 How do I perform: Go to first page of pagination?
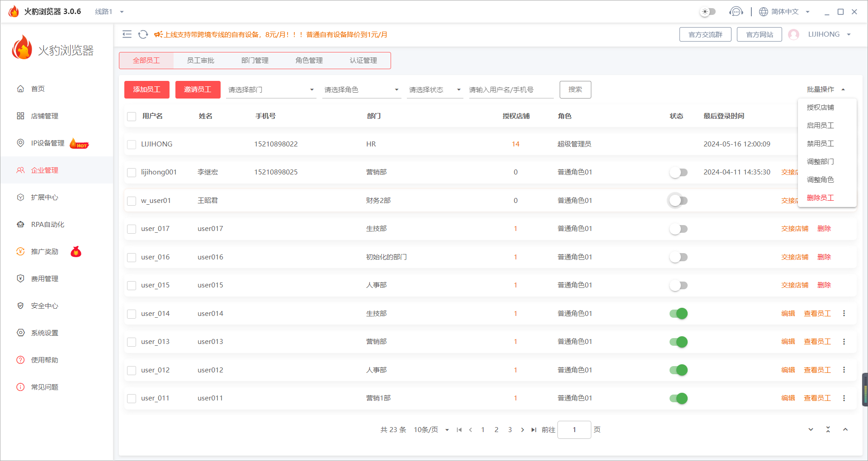point(459,430)
